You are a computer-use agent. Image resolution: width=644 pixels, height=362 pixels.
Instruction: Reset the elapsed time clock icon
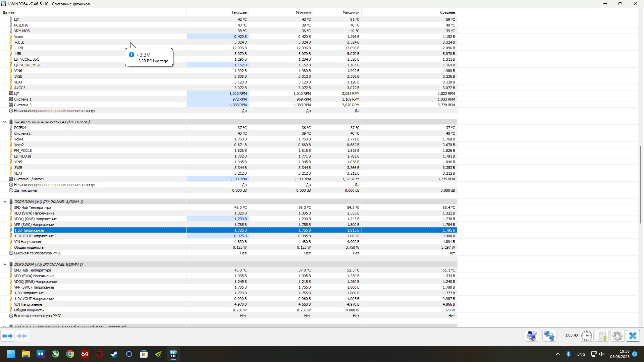586,336
